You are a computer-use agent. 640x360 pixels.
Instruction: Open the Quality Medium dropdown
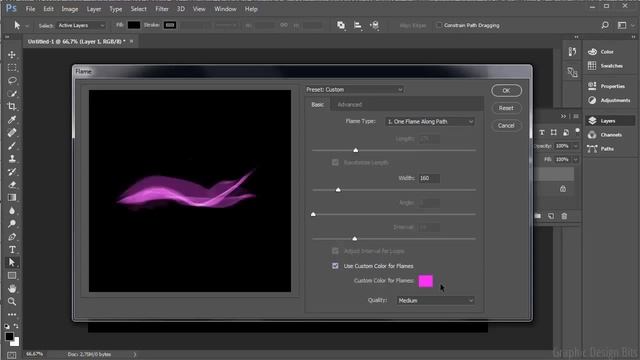point(436,300)
